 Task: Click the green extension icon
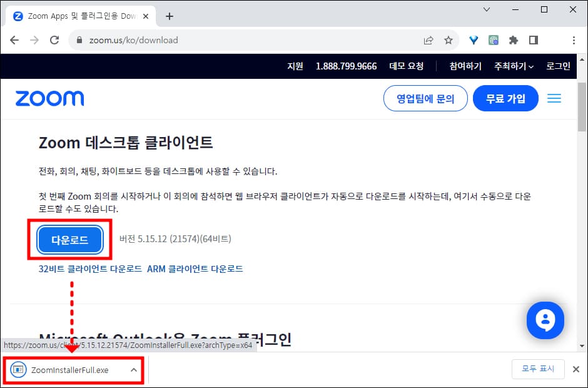[x=494, y=39]
